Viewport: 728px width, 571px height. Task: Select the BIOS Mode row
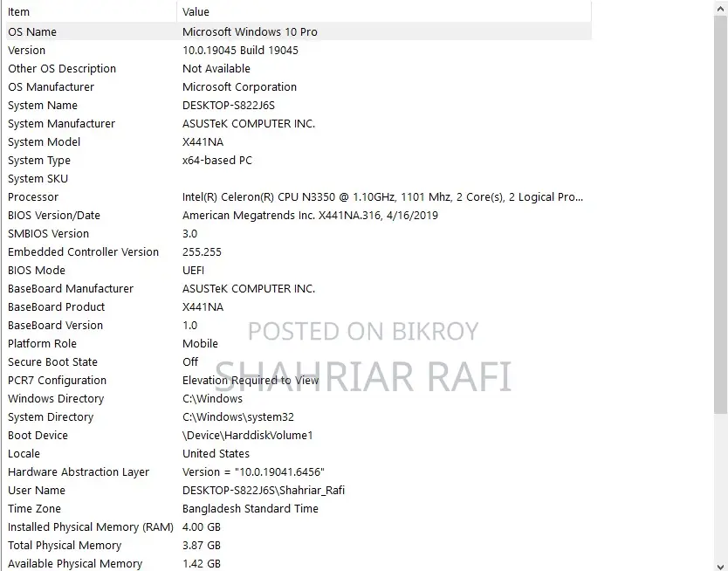(298, 270)
